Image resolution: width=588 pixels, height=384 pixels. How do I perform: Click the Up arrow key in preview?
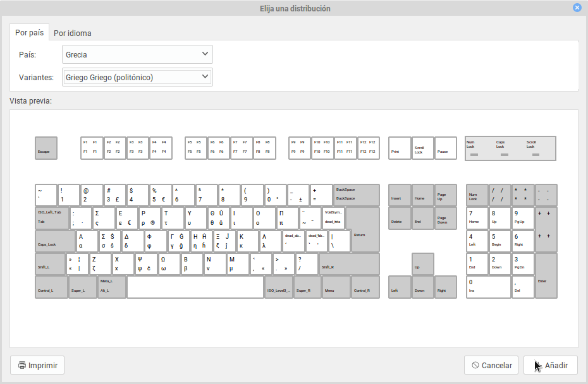(422, 264)
